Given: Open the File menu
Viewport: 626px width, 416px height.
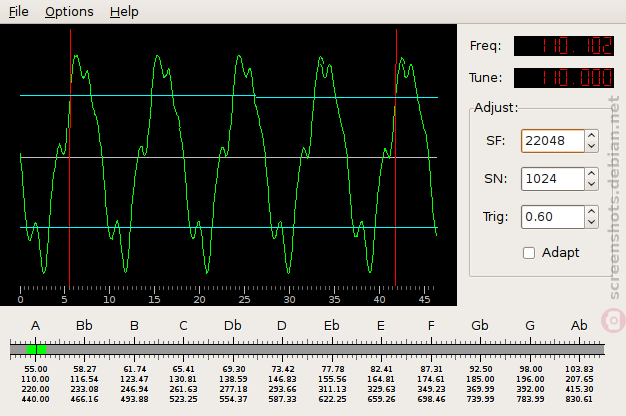Looking at the screenshot, I should [x=18, y=12].
